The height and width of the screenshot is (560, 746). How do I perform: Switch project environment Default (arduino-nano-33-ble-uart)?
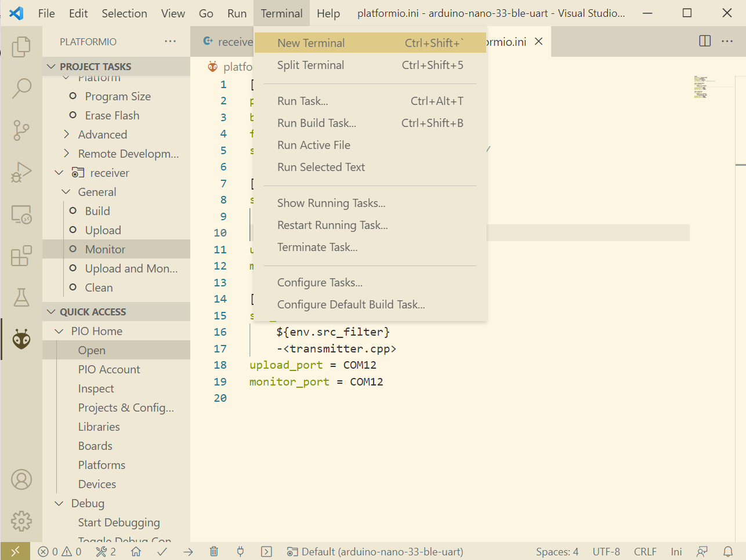pyautogui.click(x=375, y=551)
